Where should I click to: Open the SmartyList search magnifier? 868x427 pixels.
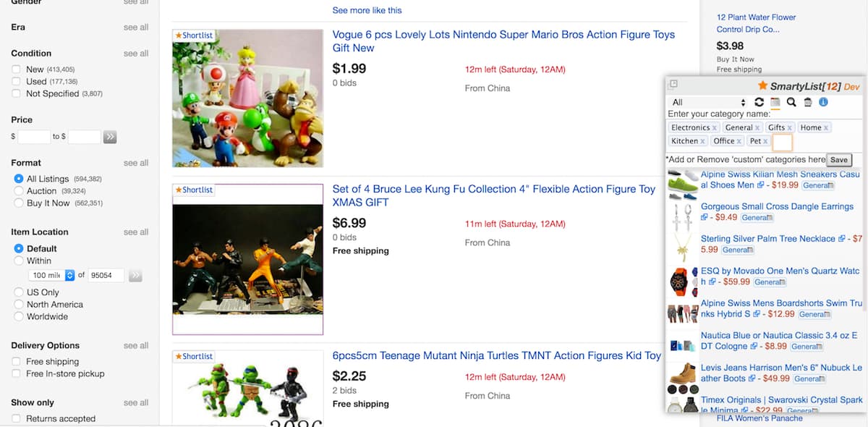point(791,102)
